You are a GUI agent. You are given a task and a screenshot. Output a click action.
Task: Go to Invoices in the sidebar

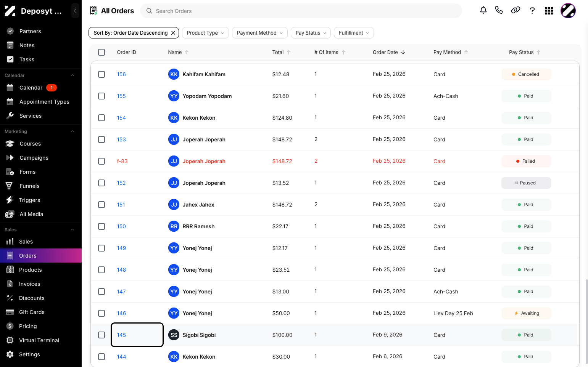click(41, 284)
